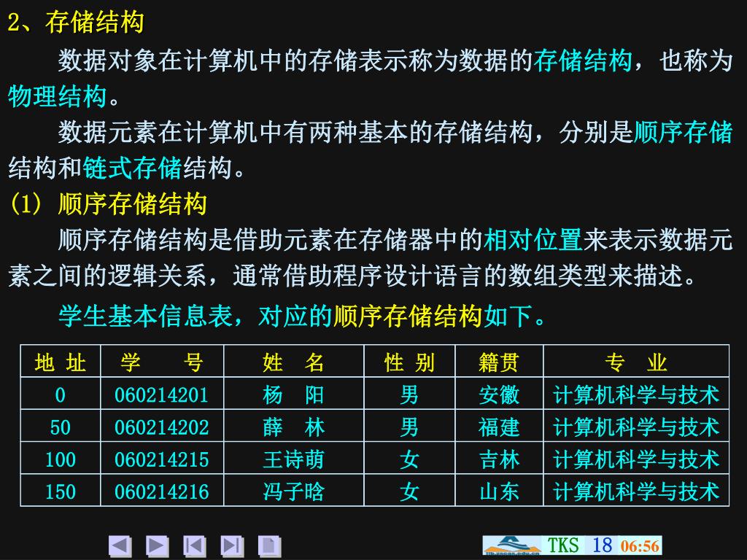
Task: Click the name cell 王诗萌
Action: point(293,459)
